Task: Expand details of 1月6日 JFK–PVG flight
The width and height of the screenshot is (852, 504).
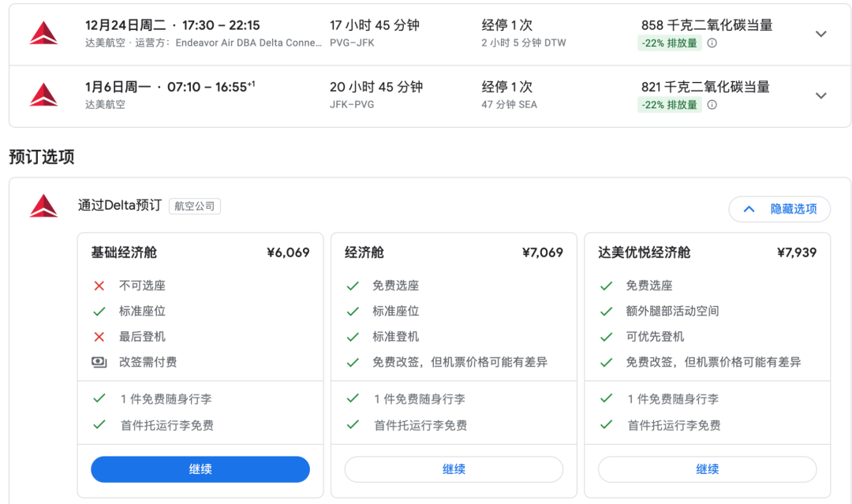Action: 821,95
